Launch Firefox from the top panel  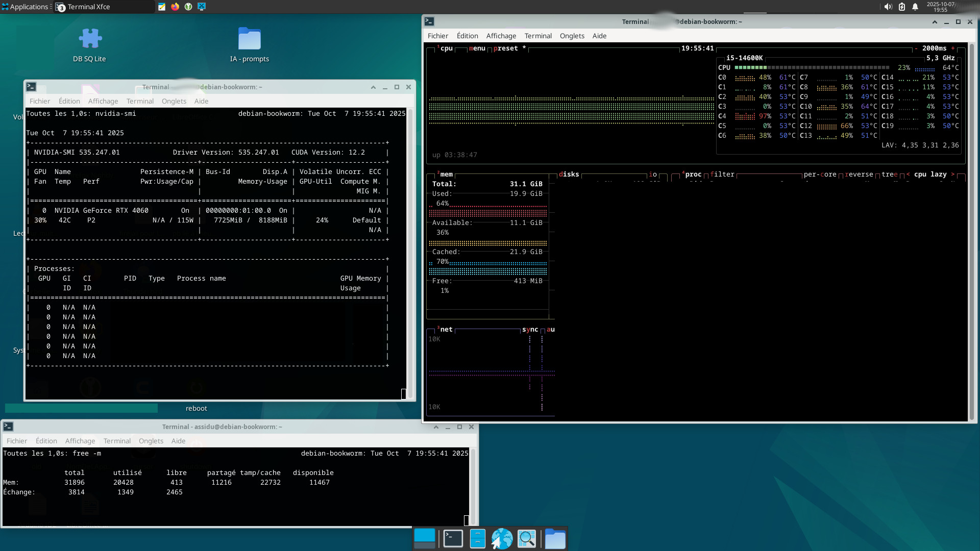(x=175, y=7)
